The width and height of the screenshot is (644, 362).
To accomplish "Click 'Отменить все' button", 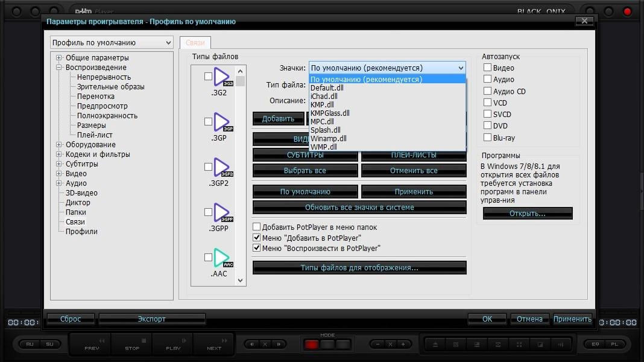I will tap(414, 171).
